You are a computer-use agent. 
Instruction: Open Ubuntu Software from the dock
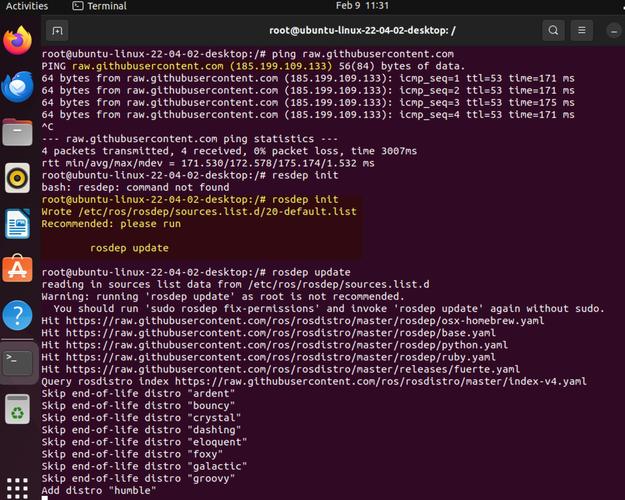[x=18, y=269]
